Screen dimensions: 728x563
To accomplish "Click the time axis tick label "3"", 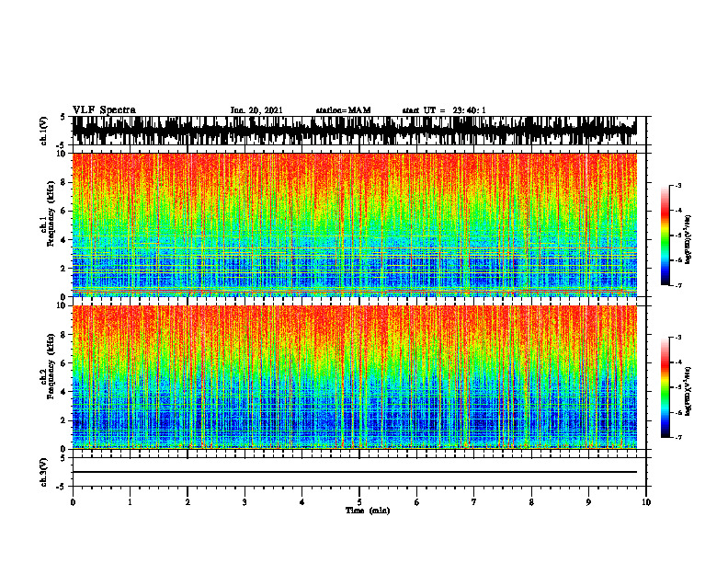I will click(x=245, y=502).
